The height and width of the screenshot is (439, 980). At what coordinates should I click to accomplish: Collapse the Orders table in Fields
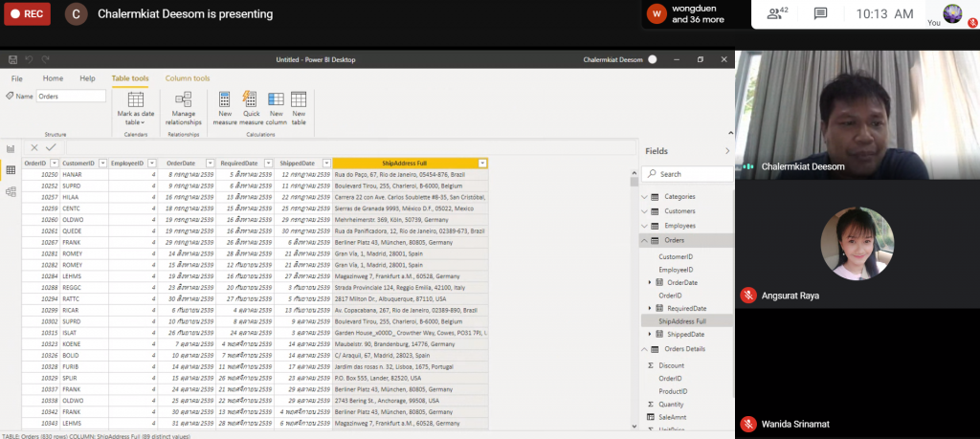[644, 240]
